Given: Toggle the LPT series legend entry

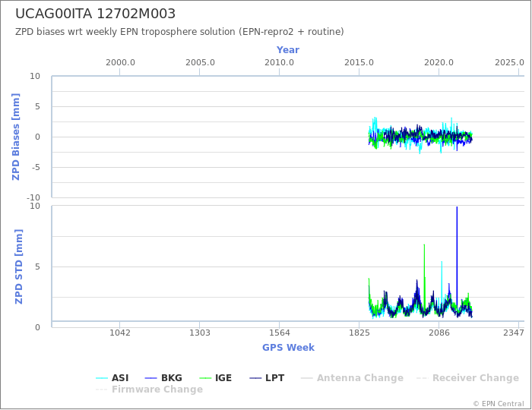Looking at the screenshot, I should pos(267,378).
